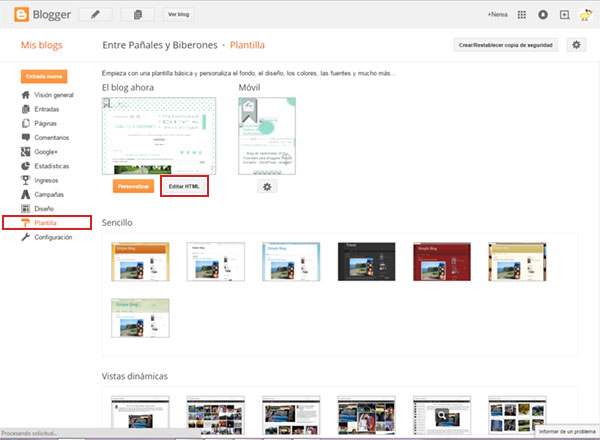Choose the red Sencillo template
Viewport: 600px width, 440px height.
(442, 262)
